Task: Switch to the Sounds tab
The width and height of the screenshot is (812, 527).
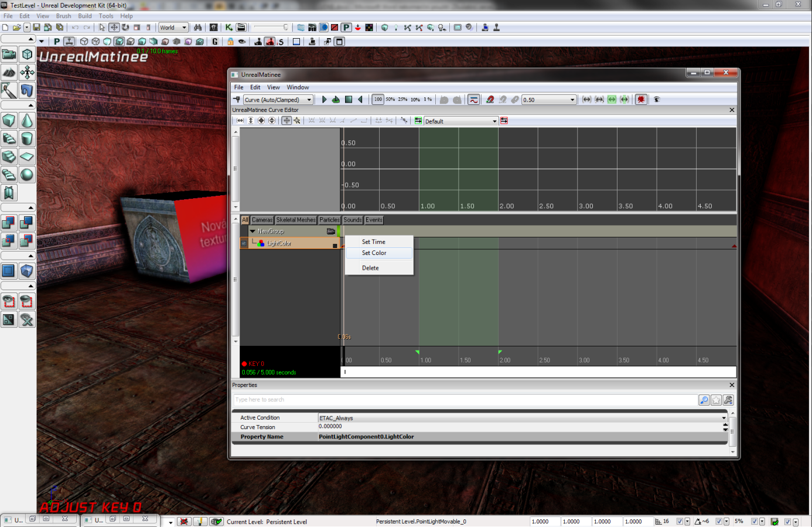Action: 353,220
